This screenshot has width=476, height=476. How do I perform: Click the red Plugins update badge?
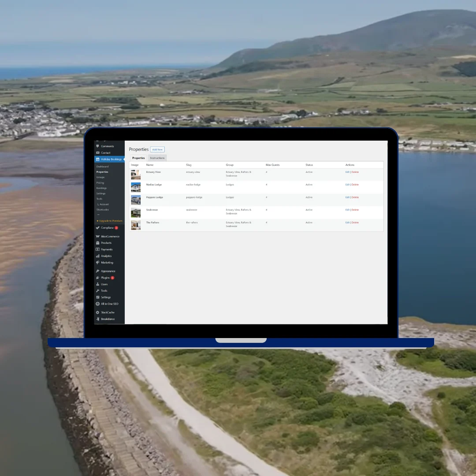[112, 278]
